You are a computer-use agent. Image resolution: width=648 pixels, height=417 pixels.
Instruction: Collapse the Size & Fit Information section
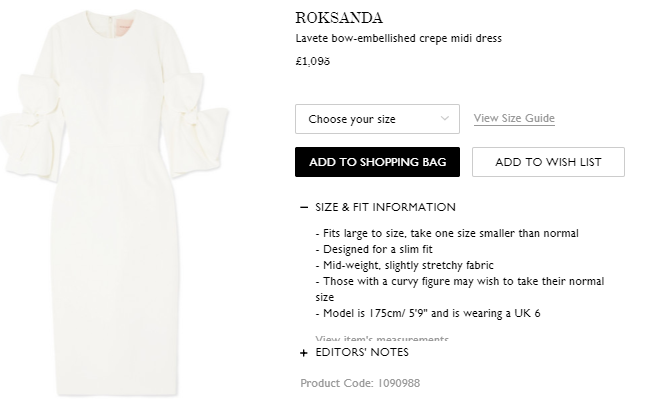(x=385, y=208)
